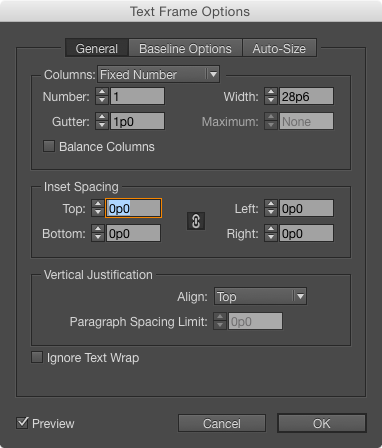The width and height of the screenshot is (382, 448).
Task: Decrease column Number with down arrow
Action: (102, 100)
